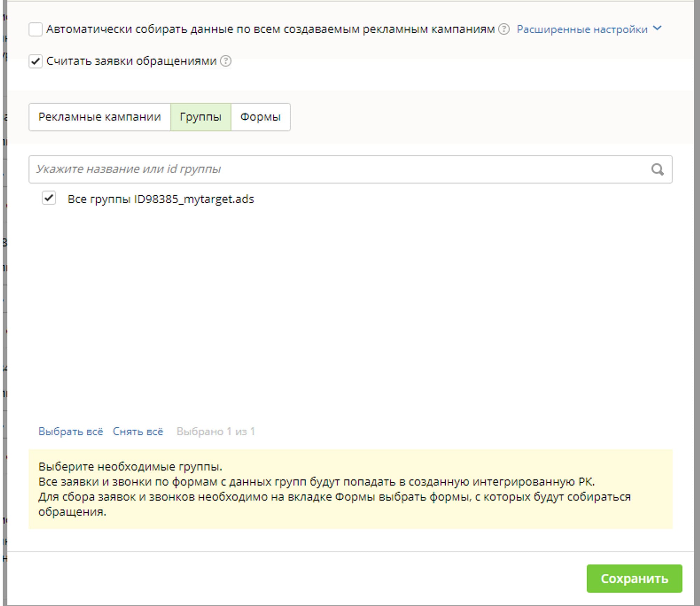Switch to Рекламные кампании tab
Viewport: 700px width, 606px height.
click(99, 117)
